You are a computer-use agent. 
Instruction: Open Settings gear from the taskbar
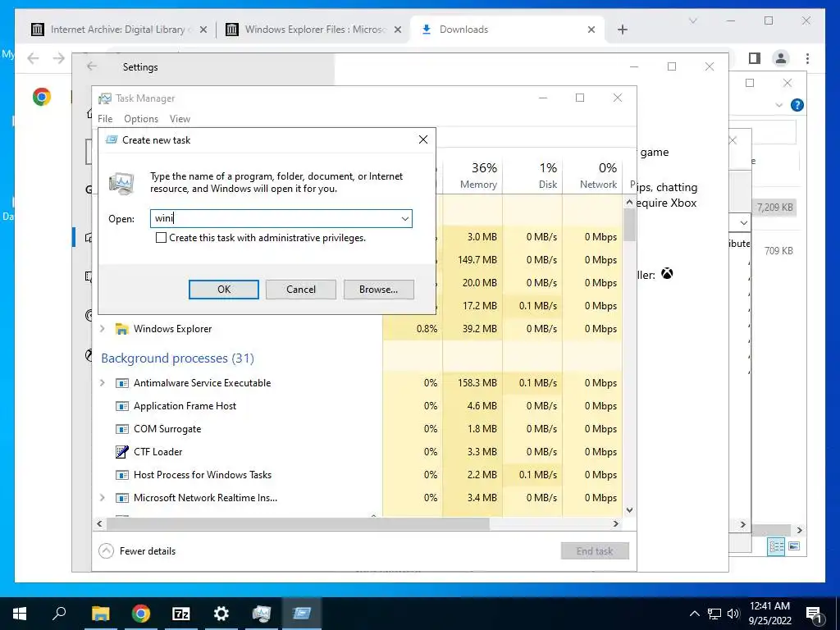point(221,614)
